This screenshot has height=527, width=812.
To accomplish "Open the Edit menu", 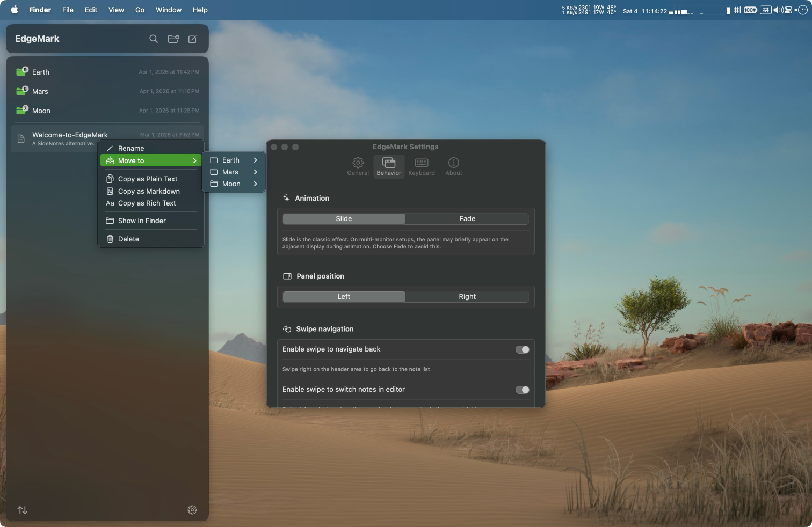I will tap(91, 10).
